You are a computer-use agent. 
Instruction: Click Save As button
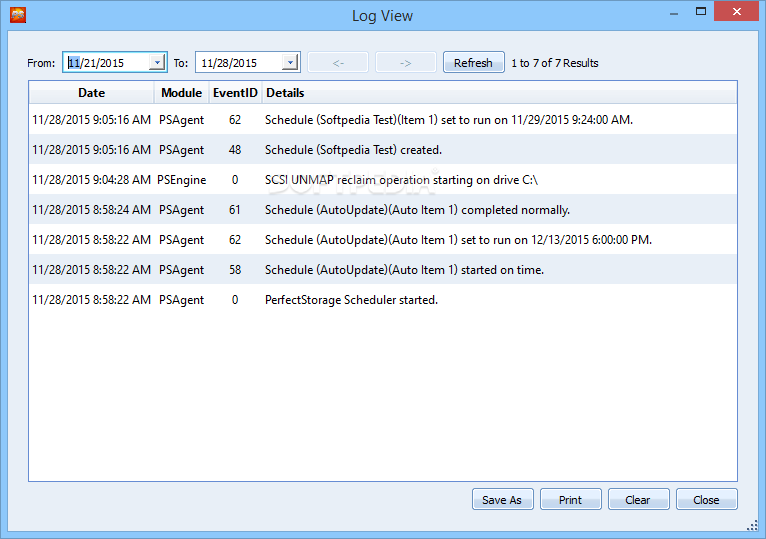point(502,499)
